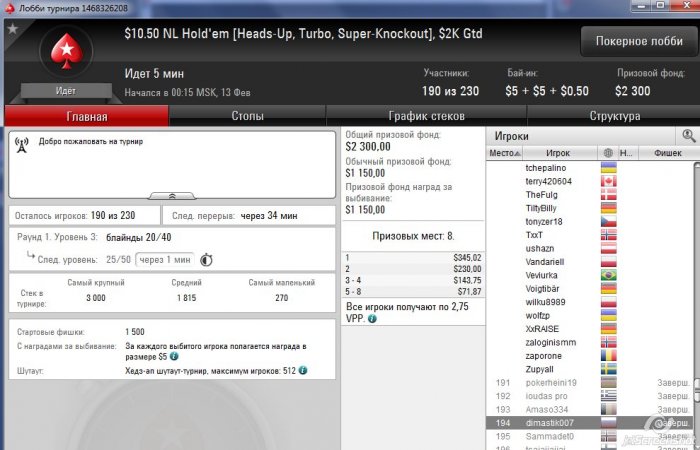Screen dimensions: 700x450
Task: Switch to the Главная tab
Action: pos(87,116)
